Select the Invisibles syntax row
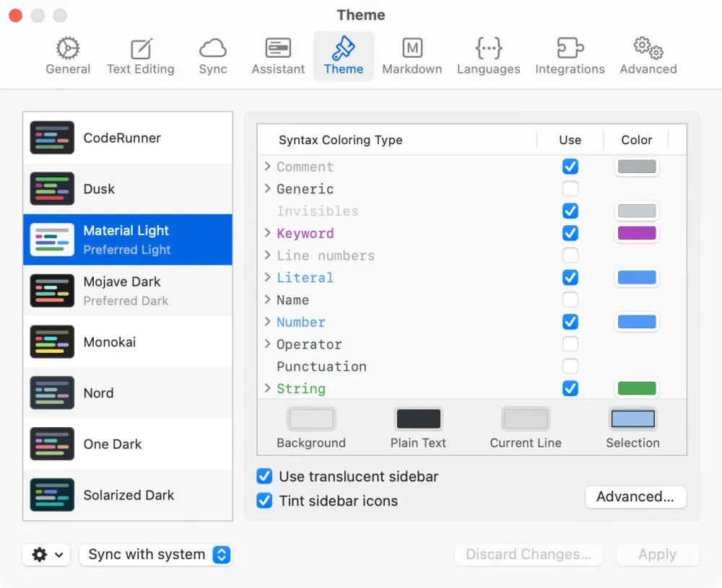Screen dimensions: 722x588 coord(472,211)
